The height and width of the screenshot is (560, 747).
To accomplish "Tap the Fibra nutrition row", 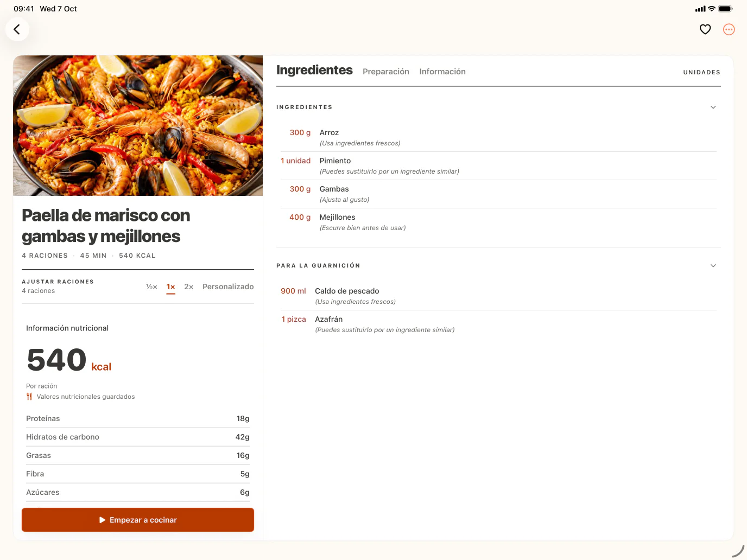I will point(138,474).
